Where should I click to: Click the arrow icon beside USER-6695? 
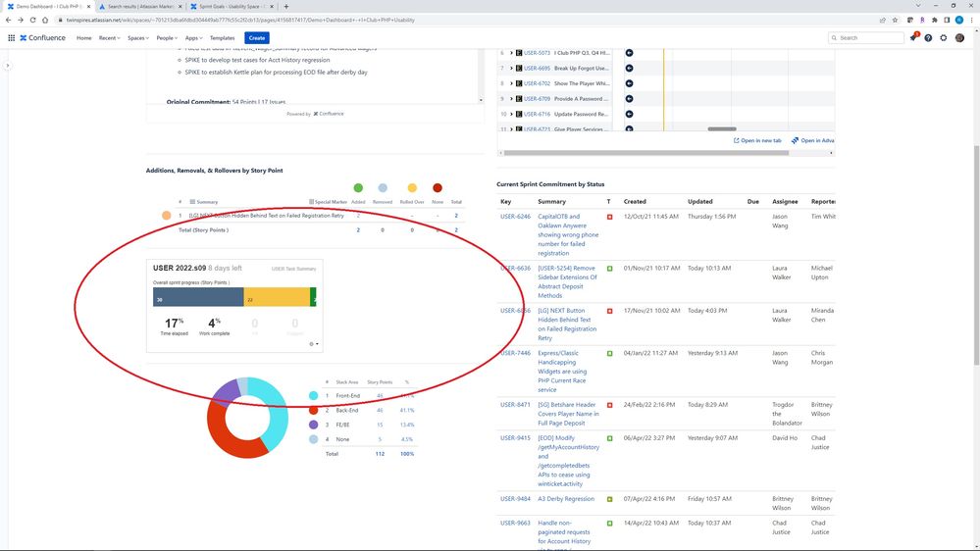point(630,68)
